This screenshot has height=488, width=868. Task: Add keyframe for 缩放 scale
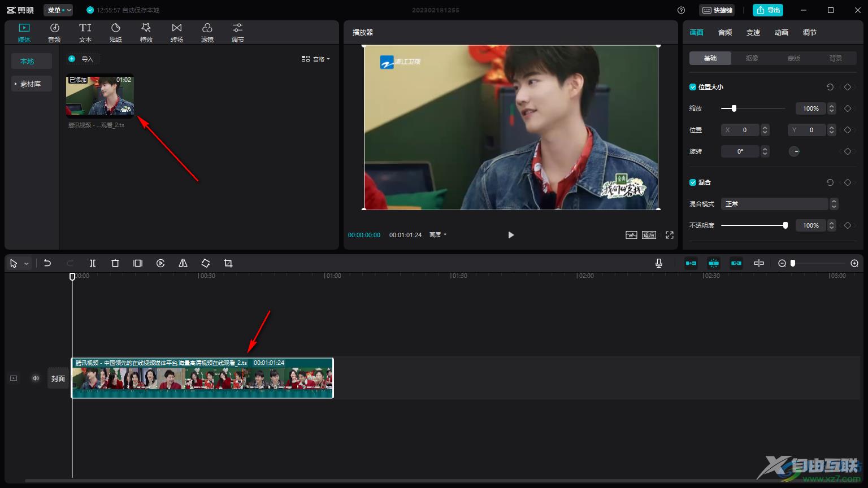click(848, 108)
